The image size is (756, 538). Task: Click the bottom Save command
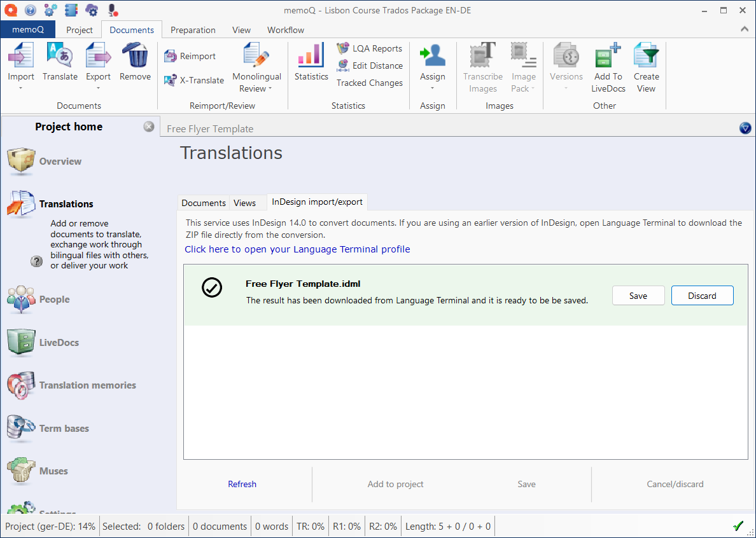click(x=526, y=484)
